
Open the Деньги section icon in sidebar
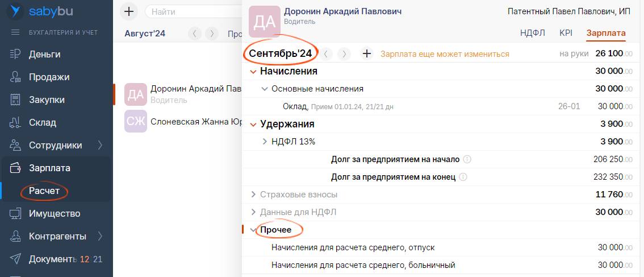[x=15, y=55]
